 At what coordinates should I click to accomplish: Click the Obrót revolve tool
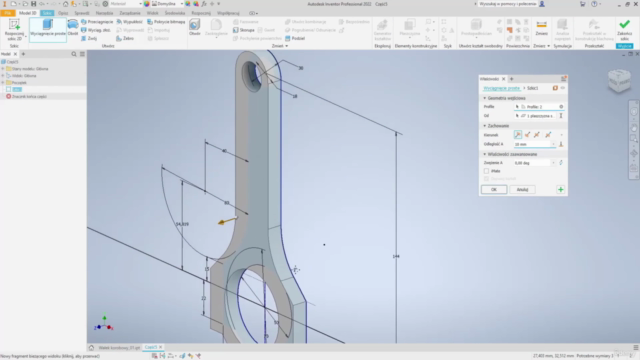[x=73, y=28]
